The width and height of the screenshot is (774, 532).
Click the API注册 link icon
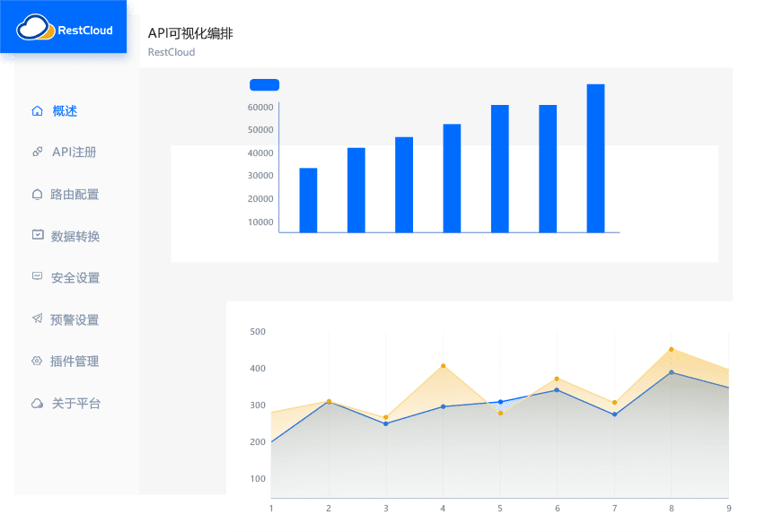pos(37,153)
